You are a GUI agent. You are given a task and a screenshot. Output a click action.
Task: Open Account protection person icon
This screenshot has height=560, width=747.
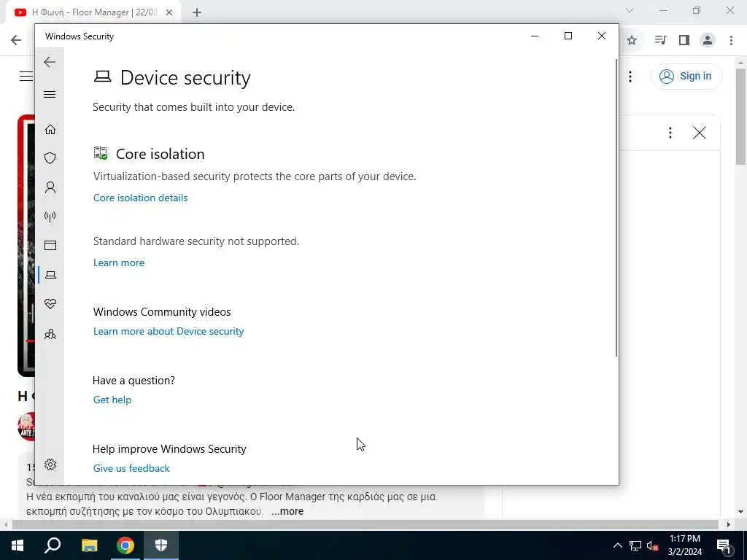(50, 187)
